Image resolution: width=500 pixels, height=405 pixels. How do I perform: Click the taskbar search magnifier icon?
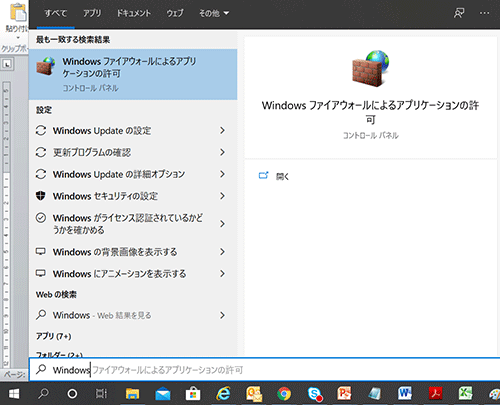pos(43,394)
